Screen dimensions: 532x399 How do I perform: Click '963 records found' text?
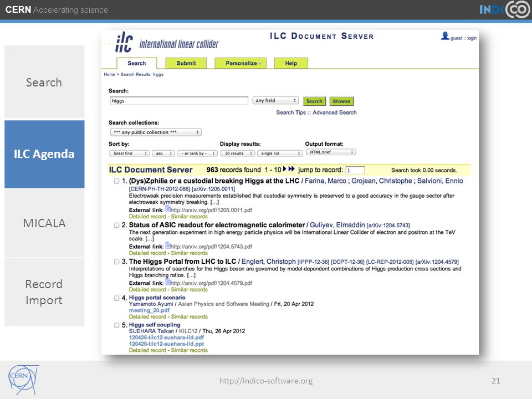click(233, 170)
